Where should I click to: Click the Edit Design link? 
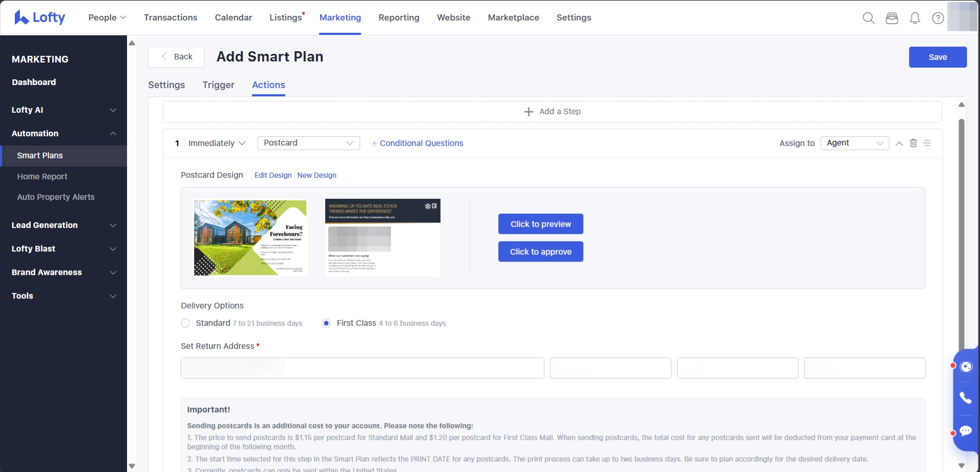click(x=273, y=175)
